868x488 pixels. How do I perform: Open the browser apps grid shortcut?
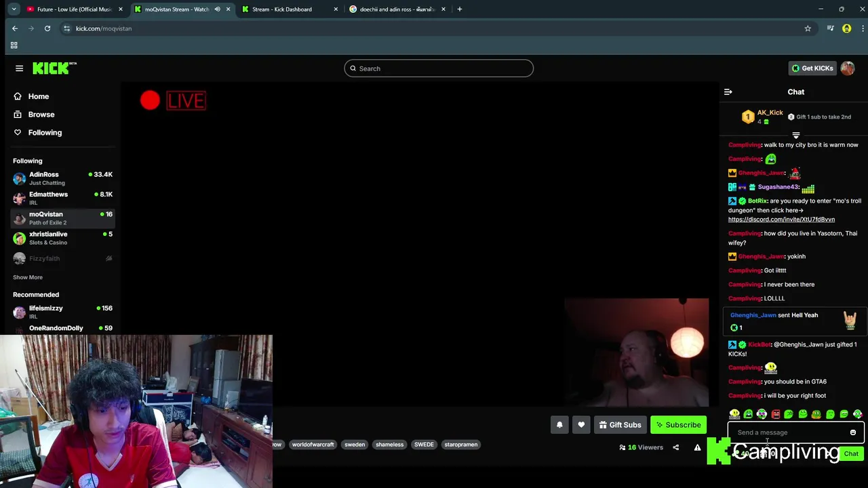tap(14, 45)
